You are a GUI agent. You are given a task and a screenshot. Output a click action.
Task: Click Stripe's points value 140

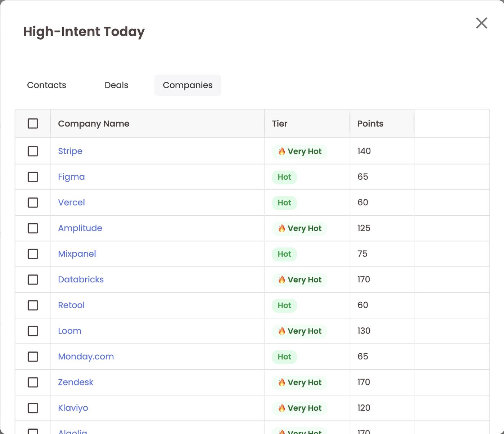(x=364, y=151)
